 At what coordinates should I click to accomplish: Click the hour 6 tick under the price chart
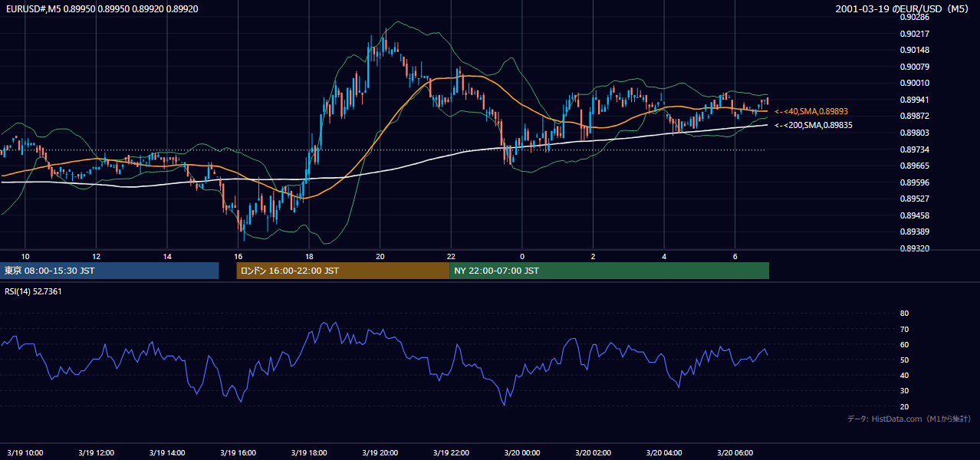[x=735, y=256]
